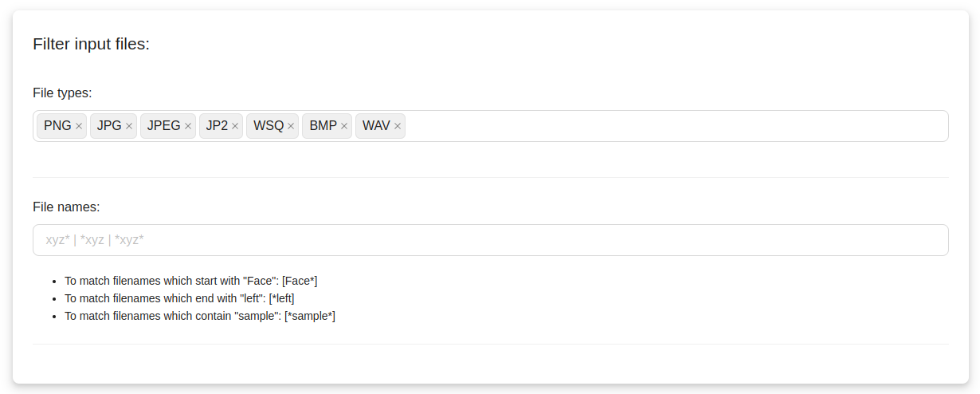The height and width of the screenshot is (394, 980).
Task: Click the JP2 tag label
Action: pyautogui.click(x=217, y=126)
